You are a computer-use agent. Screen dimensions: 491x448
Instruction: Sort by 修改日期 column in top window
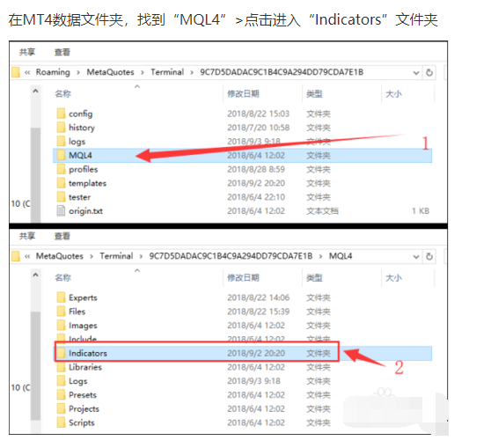(x=244, y=93)
